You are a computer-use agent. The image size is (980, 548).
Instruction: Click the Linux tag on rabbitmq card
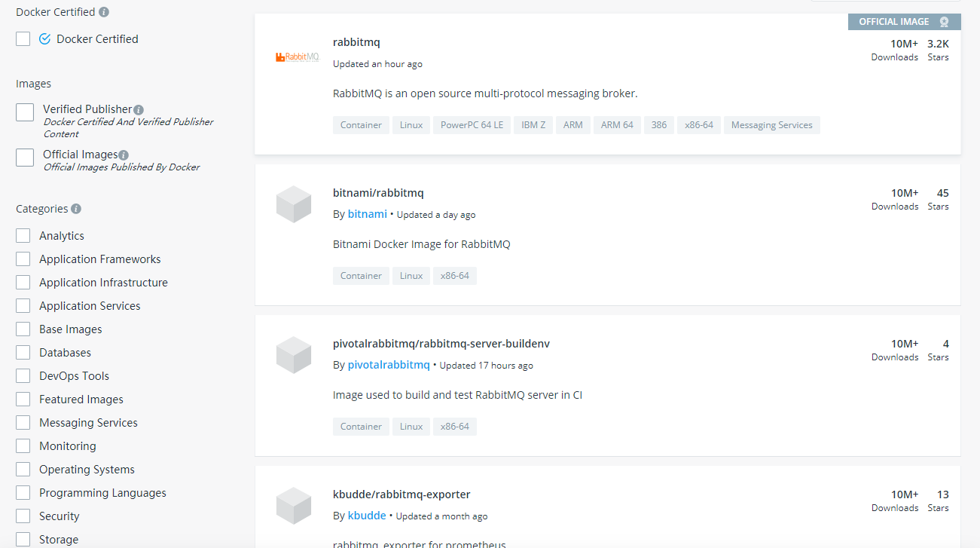pos(411,125)
